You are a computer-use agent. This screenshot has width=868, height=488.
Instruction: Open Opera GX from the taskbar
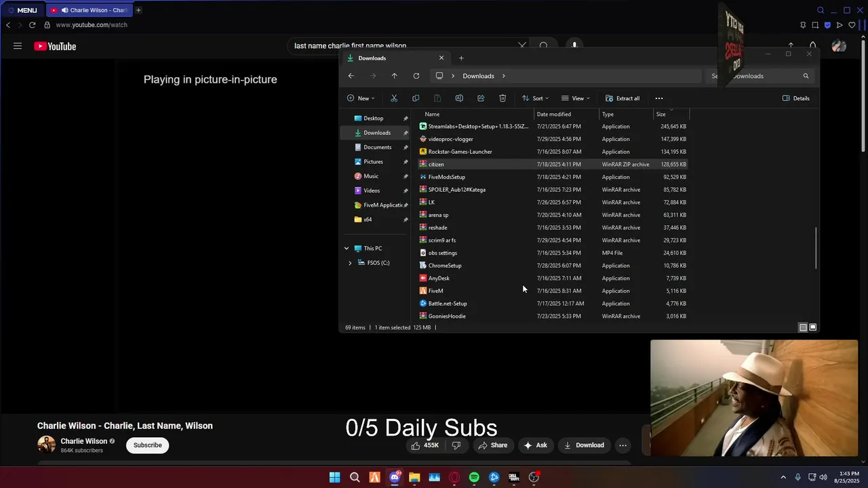454,477
